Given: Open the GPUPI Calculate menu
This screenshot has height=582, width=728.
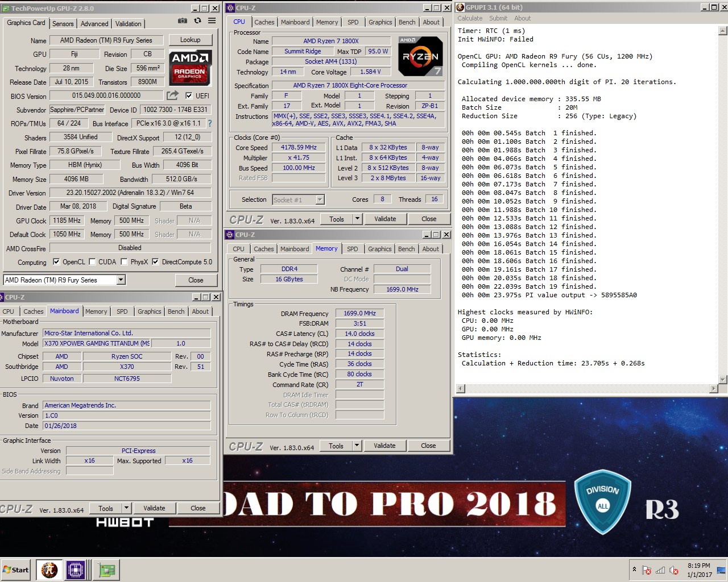Looking at the screenshot, I should click(470, 18).
